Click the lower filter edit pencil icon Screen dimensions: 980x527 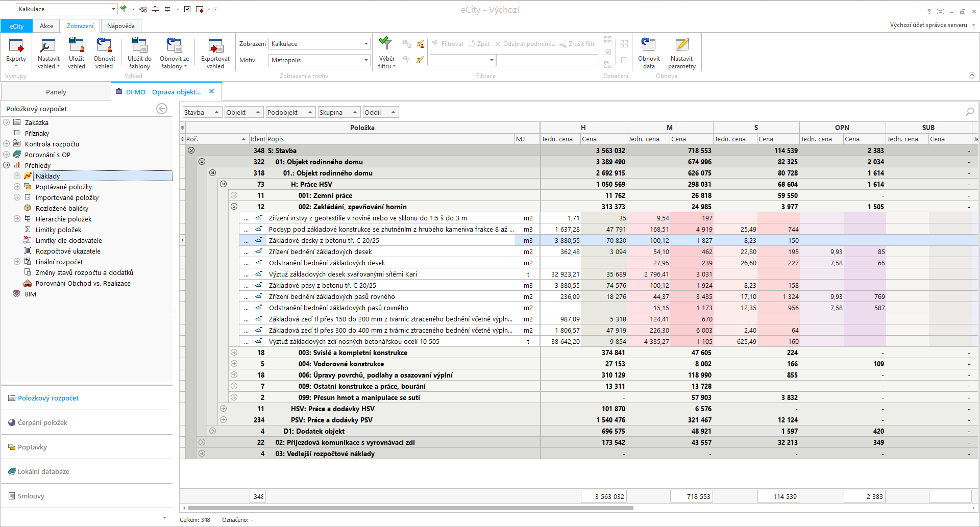click(420, 60)
